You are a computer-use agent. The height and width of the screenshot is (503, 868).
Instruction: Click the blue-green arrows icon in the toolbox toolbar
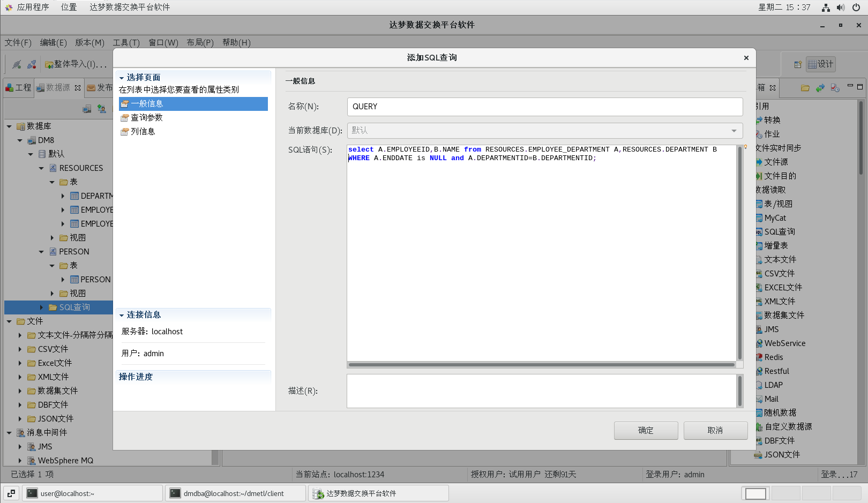pos(820,88)
